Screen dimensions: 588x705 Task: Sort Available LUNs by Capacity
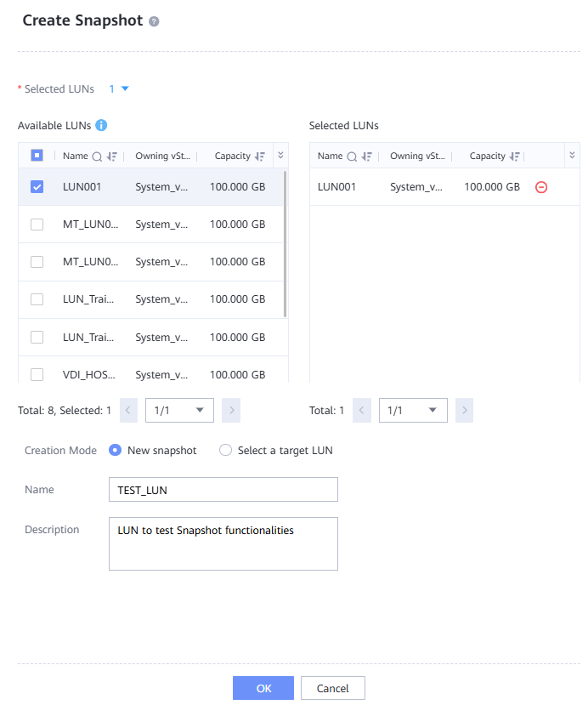pyautogui.click(x=260, y=156)
